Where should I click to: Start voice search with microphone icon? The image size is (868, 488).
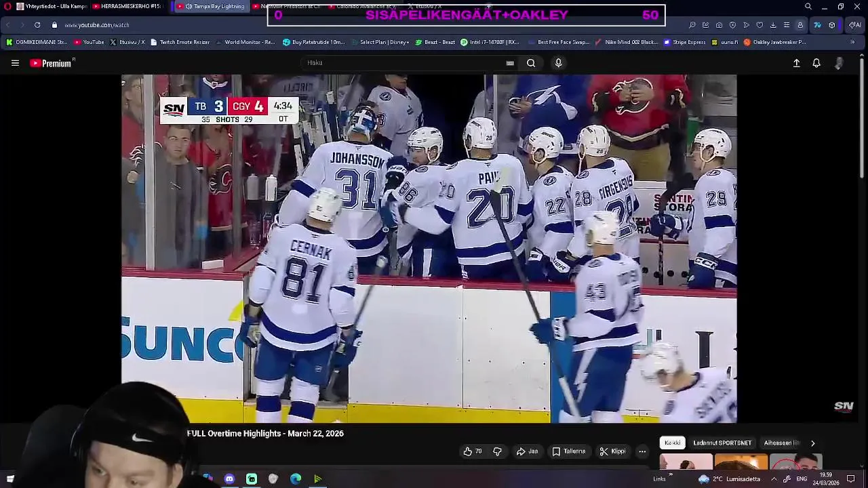[558, 63]
